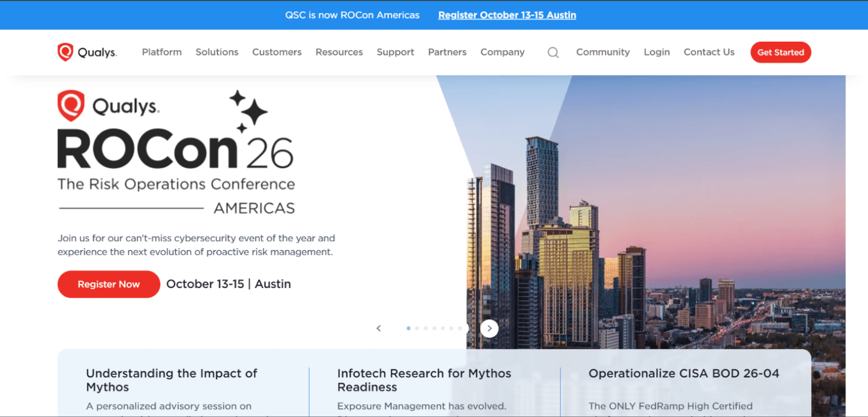Show the Partners menu
Image resolution: width=868 pixels, height=417 pixels.
pyautogui.click(x=447, y=52)
